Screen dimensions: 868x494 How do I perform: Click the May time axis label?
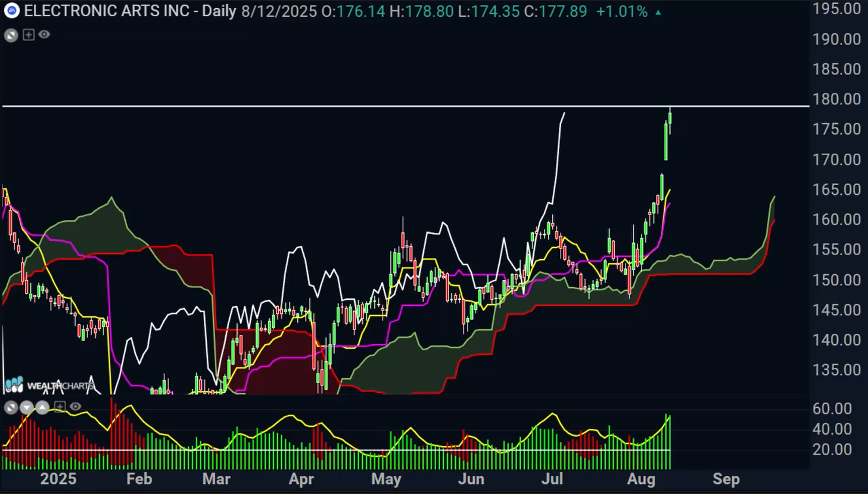coord(386,479)
